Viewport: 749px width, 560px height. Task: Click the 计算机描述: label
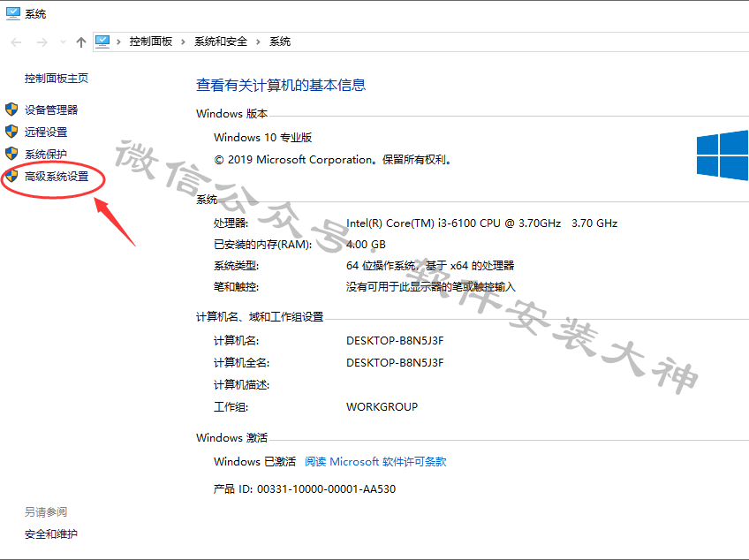click(x=241, y=384)
